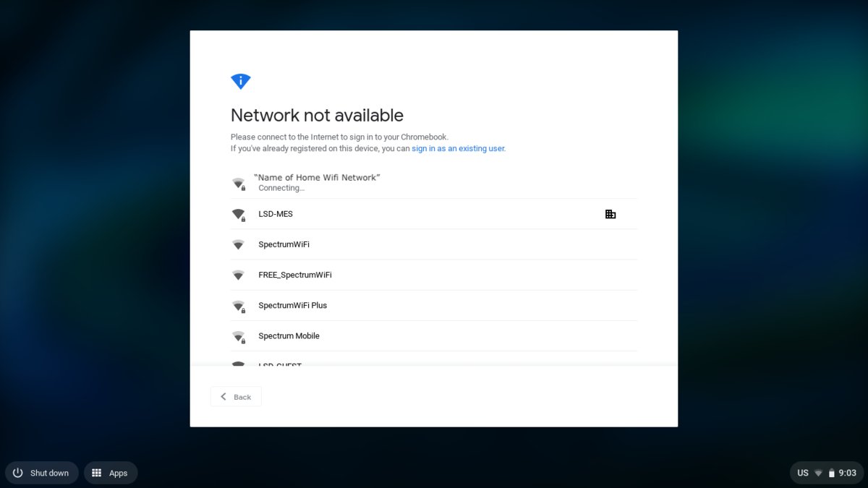Click the WiFi icon next to FREE_SpectrumWiFi

coord(238,275)
